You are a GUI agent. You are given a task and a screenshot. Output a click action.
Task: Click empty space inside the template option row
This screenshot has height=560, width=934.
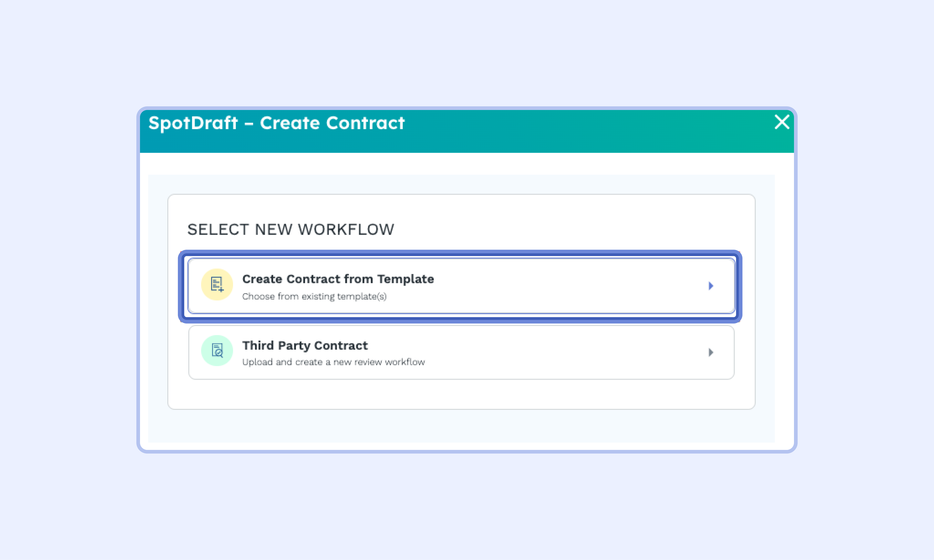point(566,286)
